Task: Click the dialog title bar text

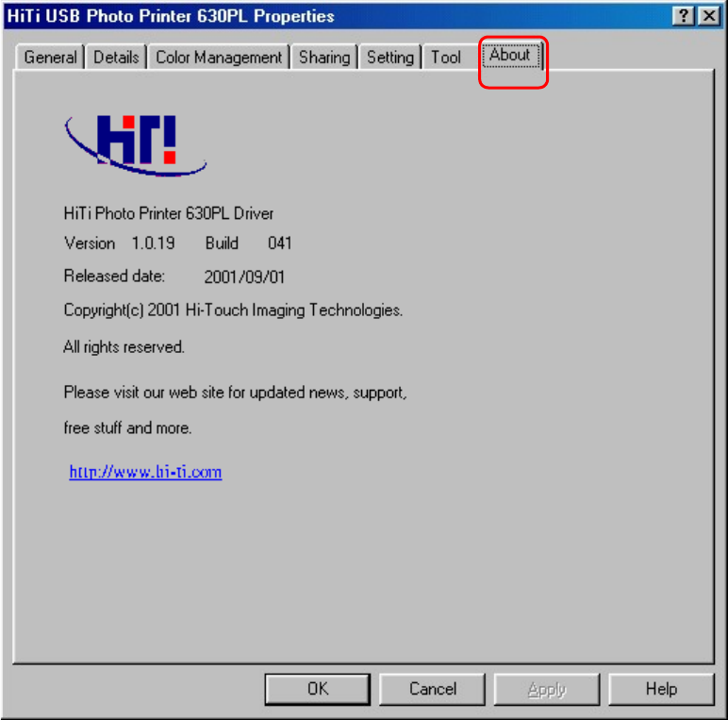Action: click(x=171, y=16)
